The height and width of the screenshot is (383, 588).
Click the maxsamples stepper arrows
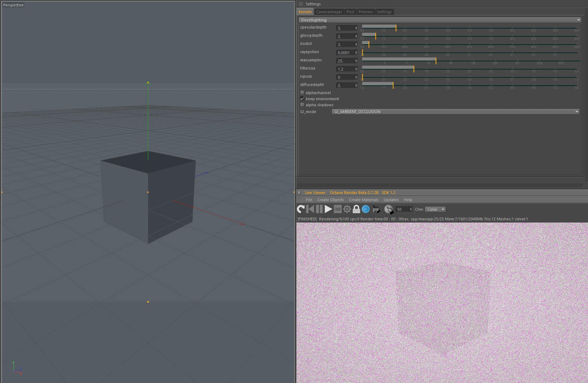coord(356,61)
